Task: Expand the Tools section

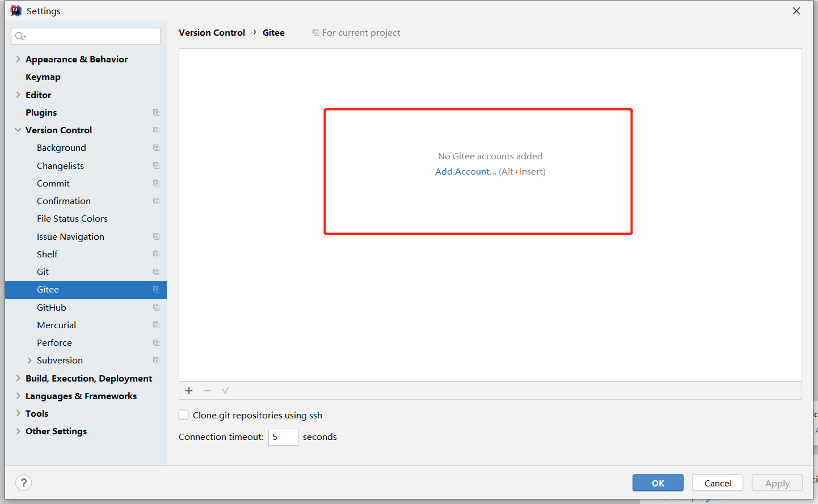Action: coord(18,413)
